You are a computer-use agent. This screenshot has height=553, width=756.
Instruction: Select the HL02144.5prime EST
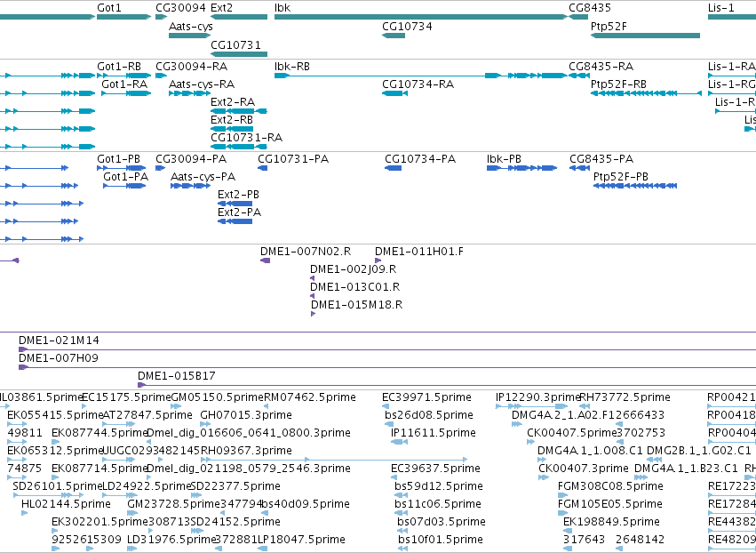click(25, 513)
